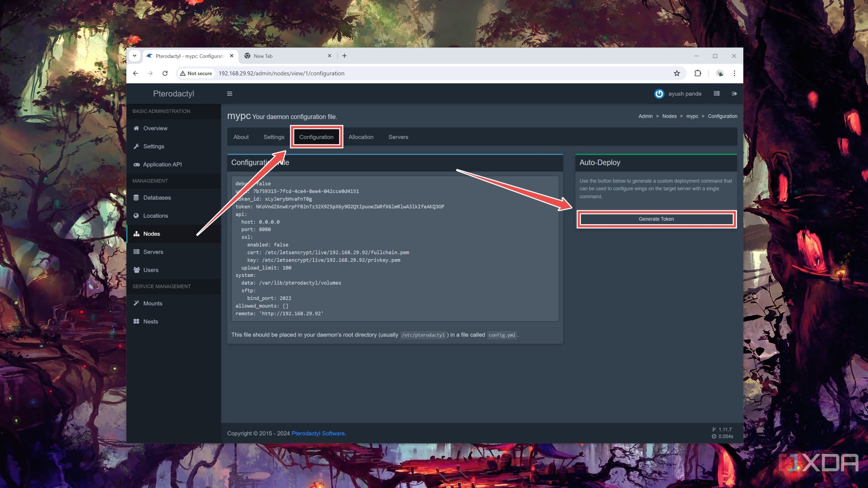
Task: Close the New Tab tab
Action: 329,56
